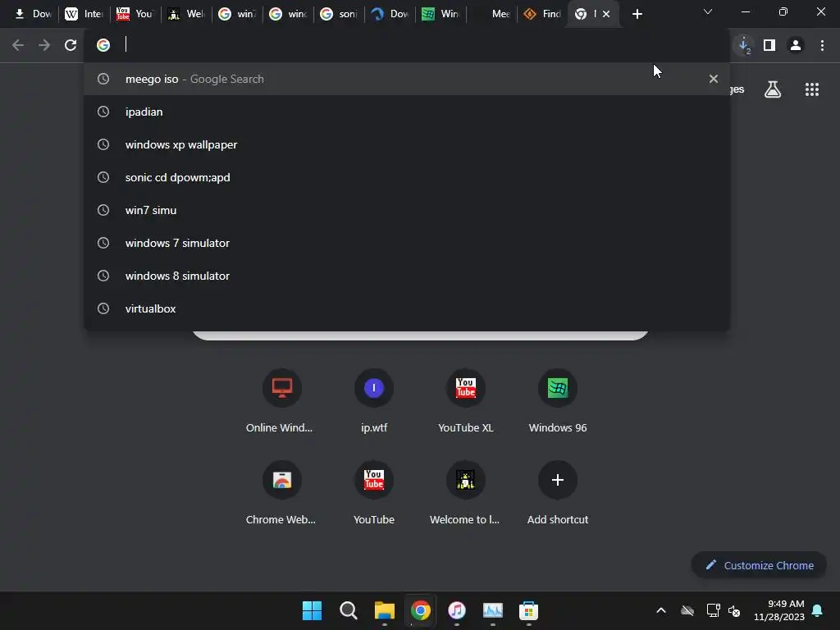This screenshot has width=840, height=630.
Task: Open iTunes from the taskbar
Action: pyautogui.click(x=456, y=610)
